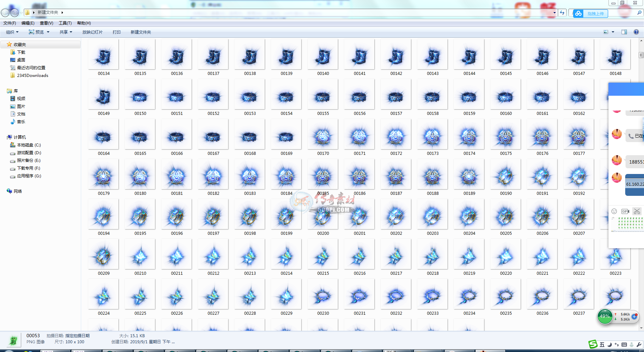The height and width of the screenshot is (352, 644).
Task: Open the address history dropdown
Action: (554, 13)
